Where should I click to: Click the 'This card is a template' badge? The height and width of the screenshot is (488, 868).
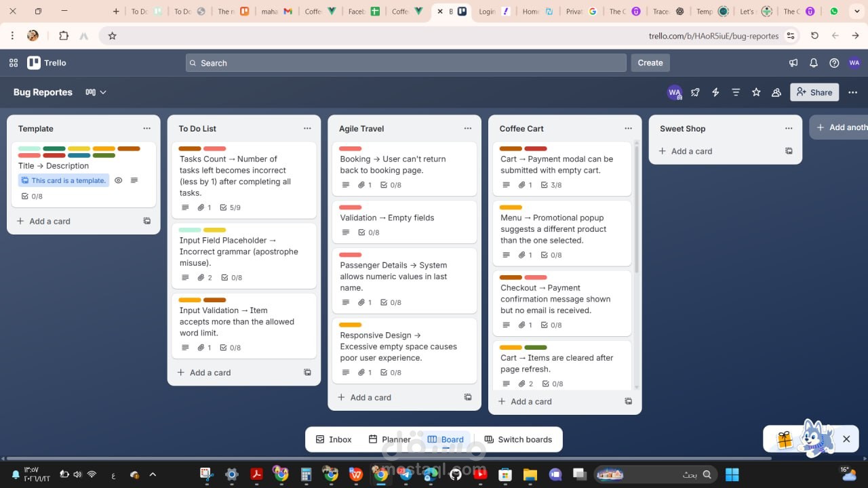coord(63,180)
